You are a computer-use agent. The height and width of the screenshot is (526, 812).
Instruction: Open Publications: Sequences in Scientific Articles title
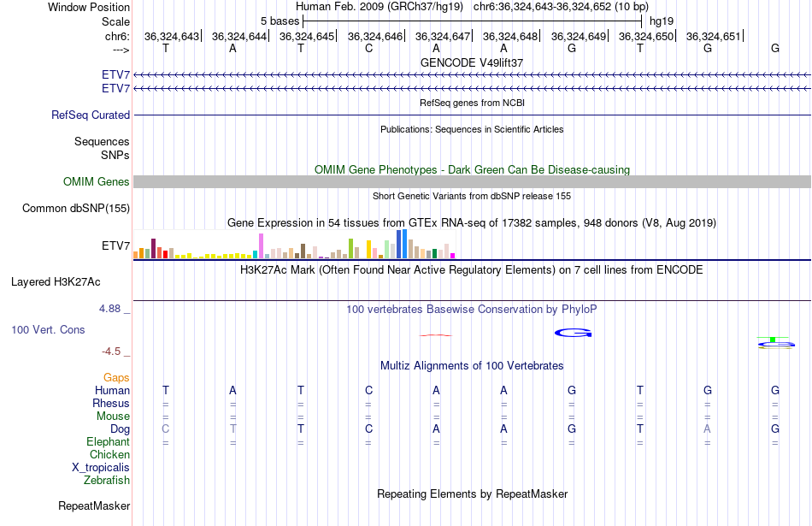point(472,129)
